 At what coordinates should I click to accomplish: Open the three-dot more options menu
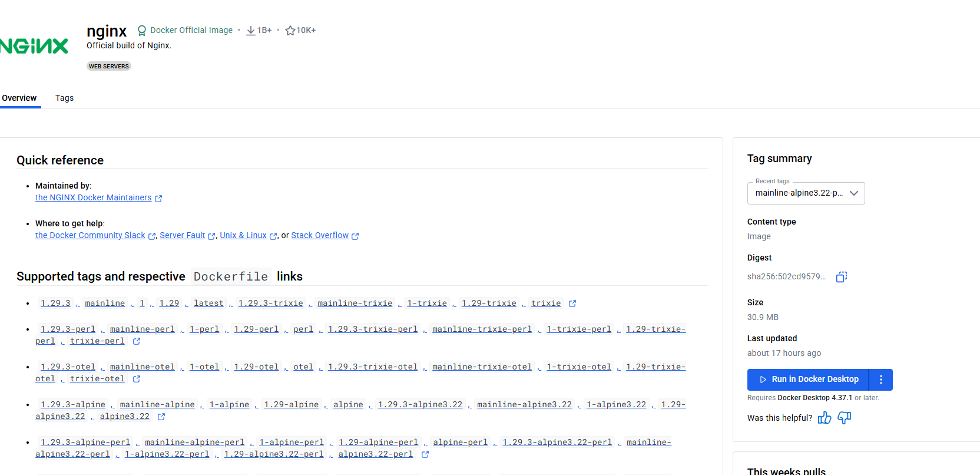coord(881,380)
